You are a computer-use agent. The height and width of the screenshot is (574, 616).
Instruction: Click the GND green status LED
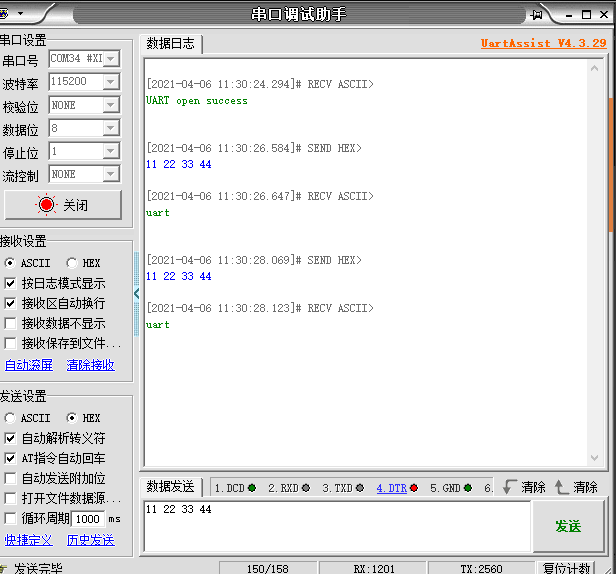[x=468, y=488]
